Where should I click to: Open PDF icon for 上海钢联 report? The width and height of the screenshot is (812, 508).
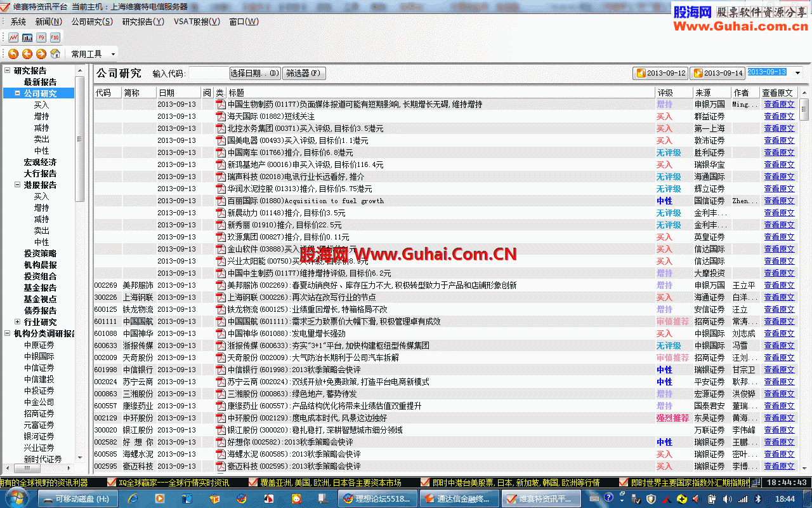click(x=221, y=297)
